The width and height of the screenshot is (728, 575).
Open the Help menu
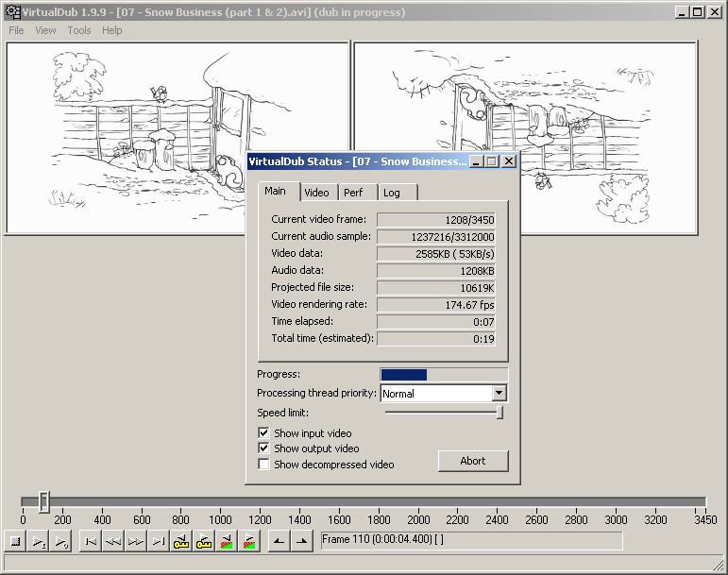(x=112, y=30)
